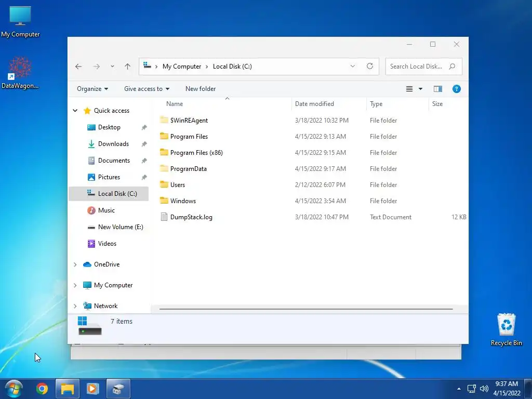Click the pin icon beside Documents
The width and height of the screenshot is (532, 399).
(144, 161)
